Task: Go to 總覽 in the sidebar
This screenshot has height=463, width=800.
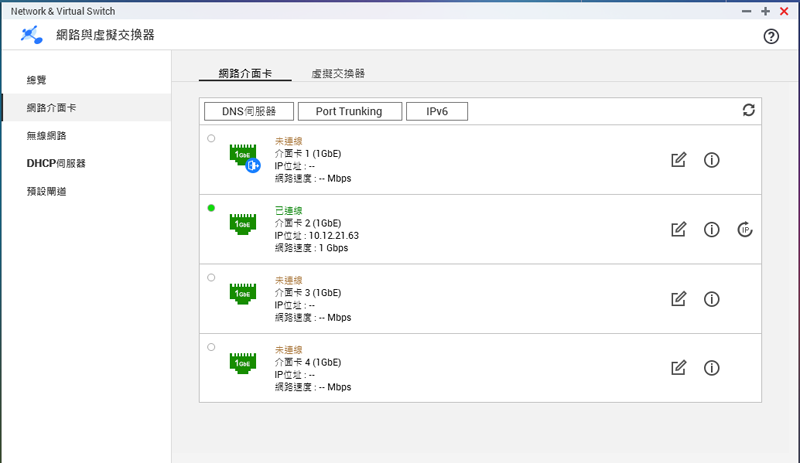Action: coord(37,80)
